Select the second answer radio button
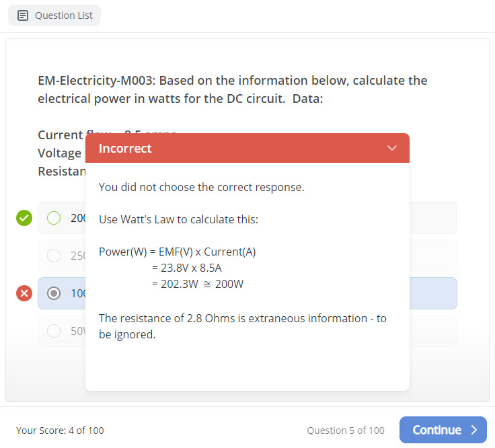This screenshot has height=448, width=495. [x=54, y=256]
